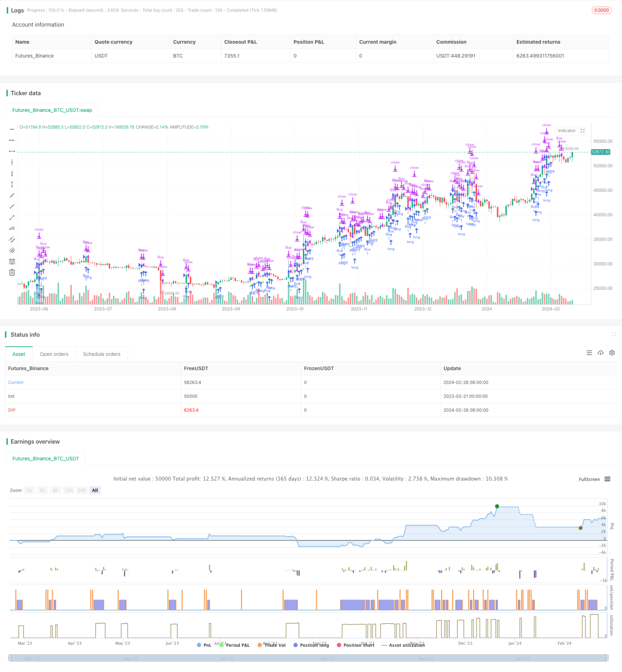Switch to the Open orders tab
Screen dimensions: 622x672
click(54, 354)
